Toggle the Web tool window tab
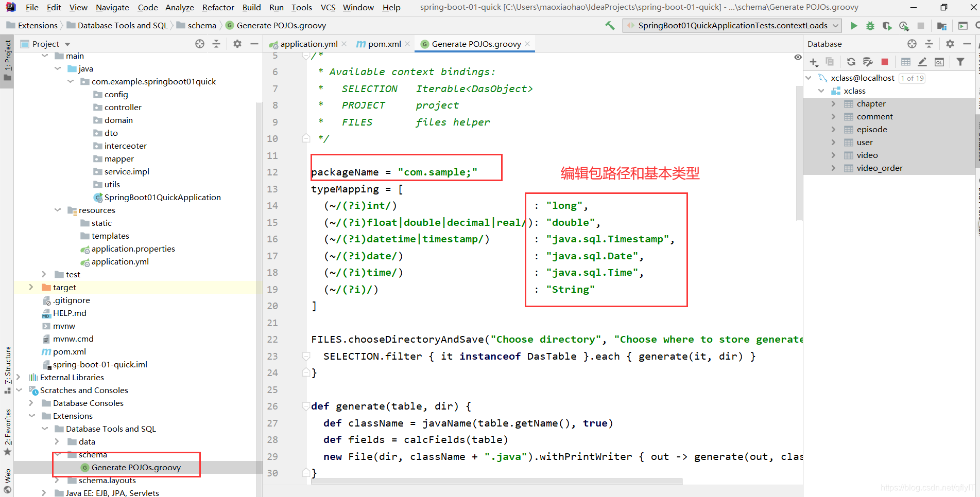 (7, 482)
